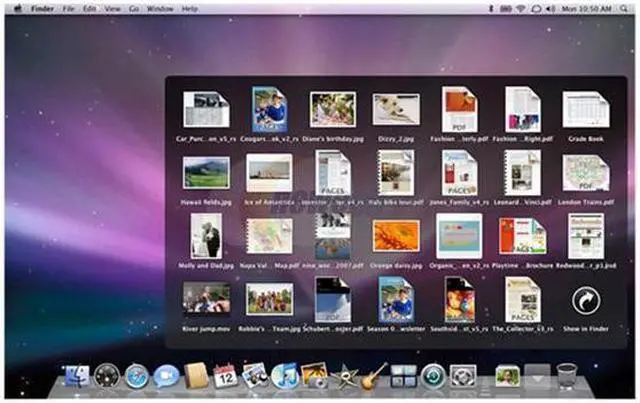The width and height of the screenshot is (640, 403).
Task: Click the Time Machine menu bar icon
Action: pyautogui.click(x=536, y=9)
